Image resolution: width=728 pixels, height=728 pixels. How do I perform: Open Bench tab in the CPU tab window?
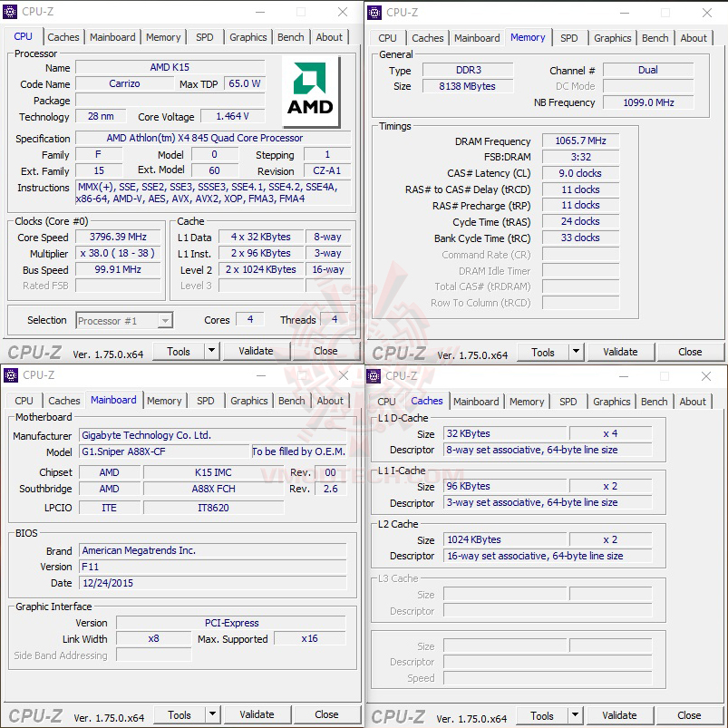click(x=291, y=37)
